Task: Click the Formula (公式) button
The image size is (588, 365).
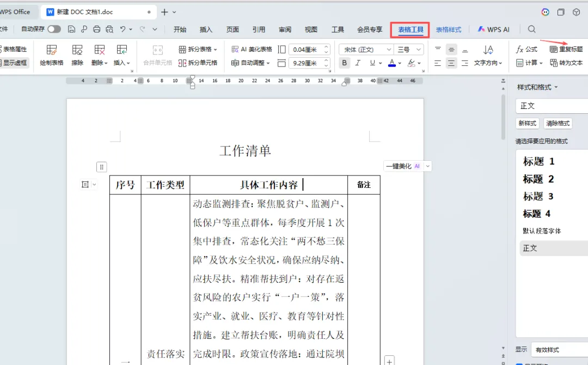Action: click(526, 49)
